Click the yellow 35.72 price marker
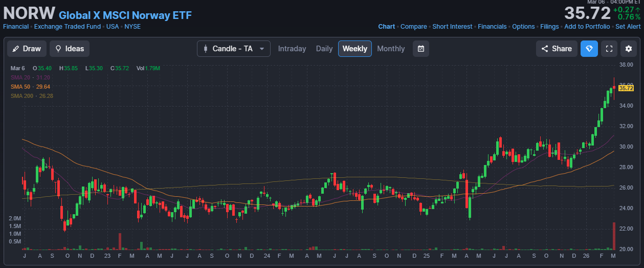The image size is (644, 268). (x=626, y=88)
